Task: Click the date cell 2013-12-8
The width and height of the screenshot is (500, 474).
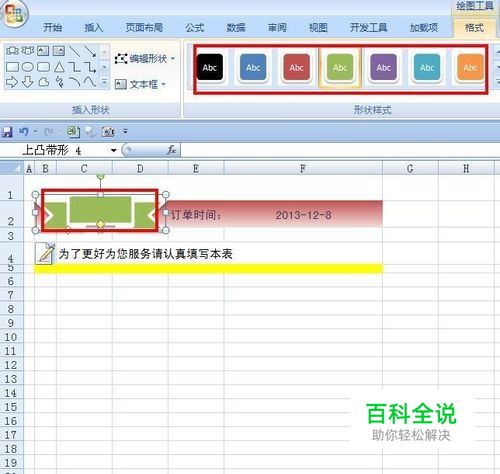Action: [303, 215]
